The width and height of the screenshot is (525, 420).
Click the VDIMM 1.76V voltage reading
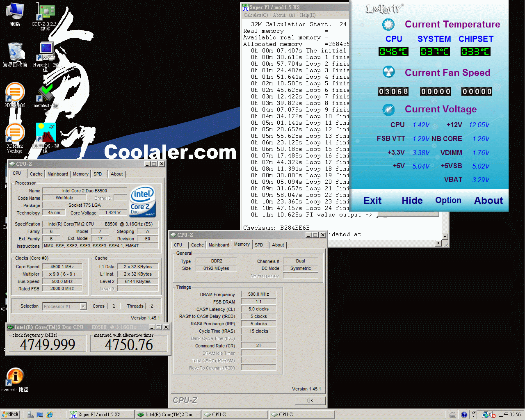(481, 153)
